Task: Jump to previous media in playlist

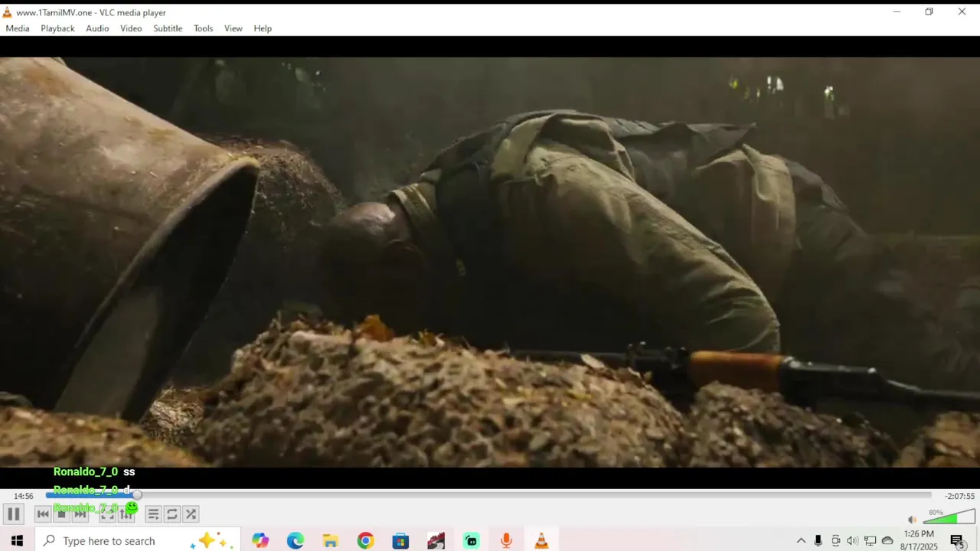Action: coord(43,514)
